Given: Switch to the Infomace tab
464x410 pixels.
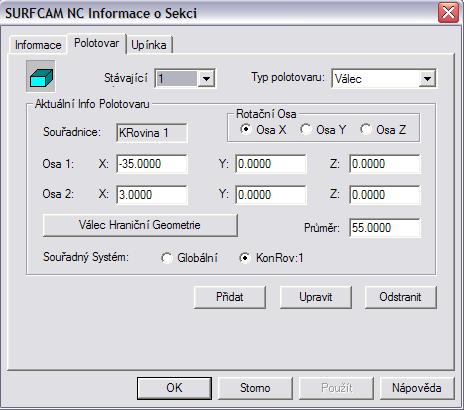Looking at the screenshot, I should click(x=38, y=45).
